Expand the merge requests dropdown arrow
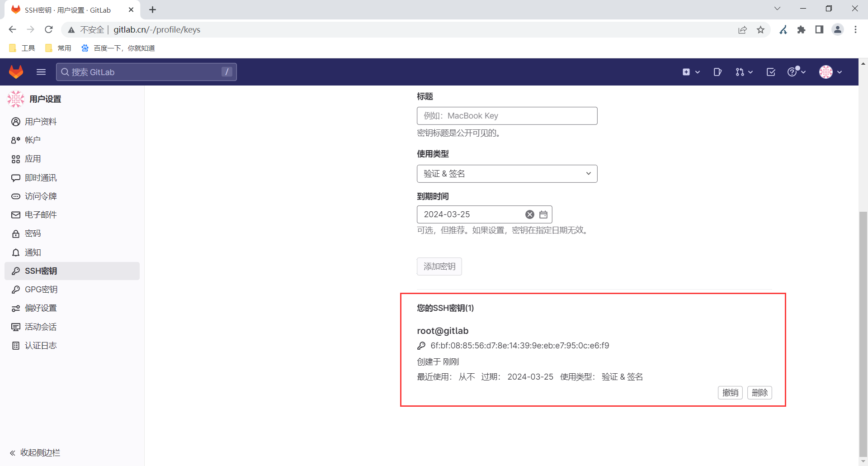The image size is (868, 466). point(750,72)
